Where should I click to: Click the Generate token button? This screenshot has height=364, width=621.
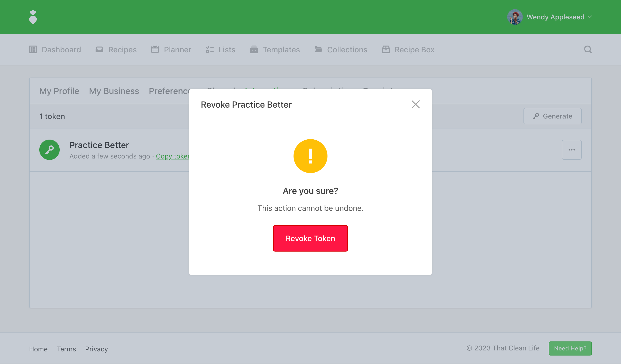(552, 116)
